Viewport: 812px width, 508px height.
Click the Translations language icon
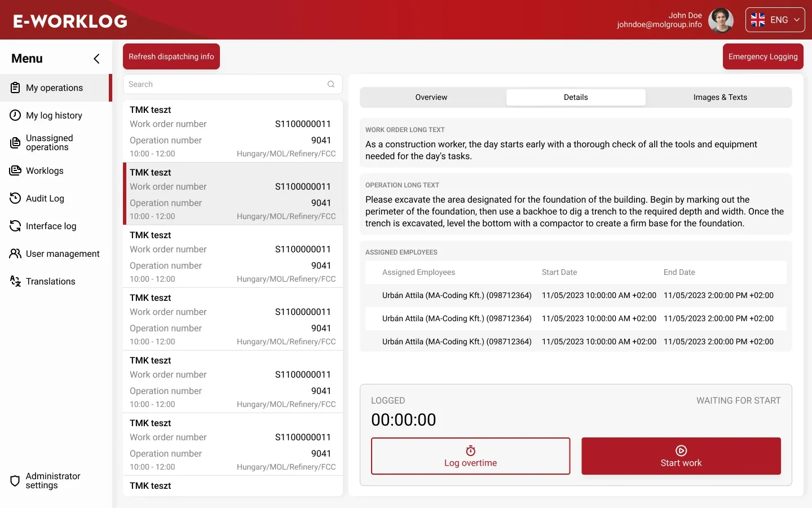pos(15,281)
